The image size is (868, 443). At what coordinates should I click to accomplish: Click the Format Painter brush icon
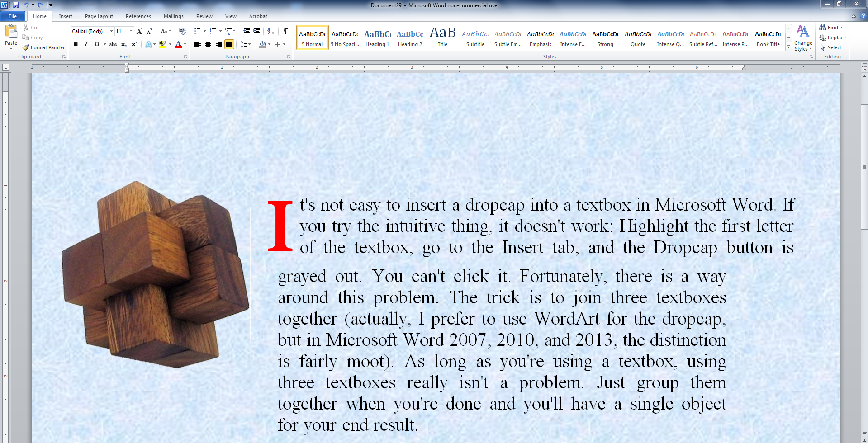(x=26, y=47)
